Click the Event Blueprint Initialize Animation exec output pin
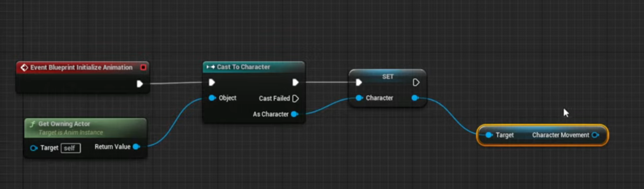This screenshot has height=189, width=644. (x=140, y=84)
